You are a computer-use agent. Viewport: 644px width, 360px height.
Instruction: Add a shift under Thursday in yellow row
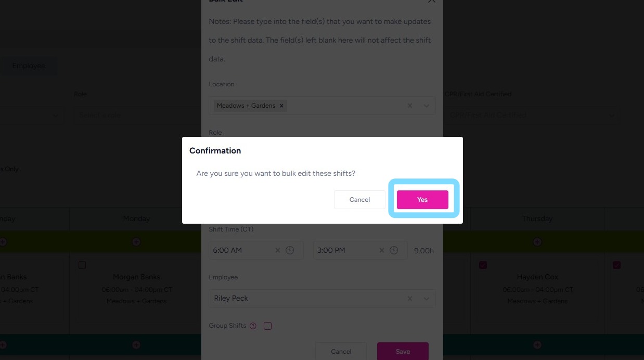pos(537,242)
